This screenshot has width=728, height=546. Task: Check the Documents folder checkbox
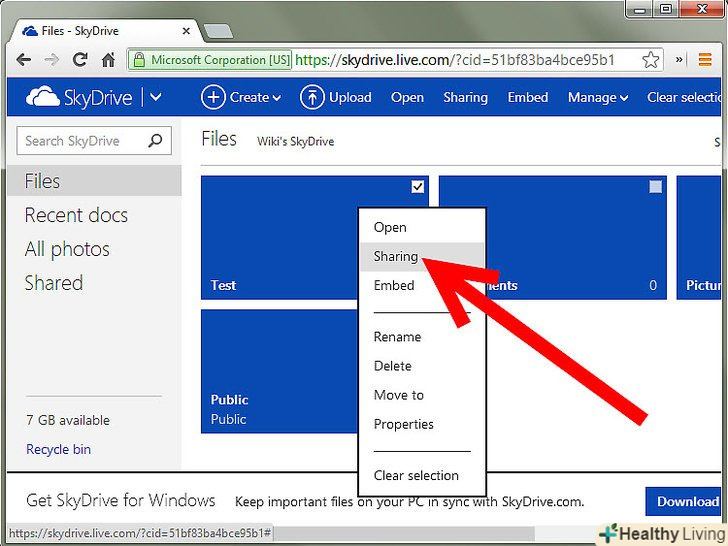(656, 187)
